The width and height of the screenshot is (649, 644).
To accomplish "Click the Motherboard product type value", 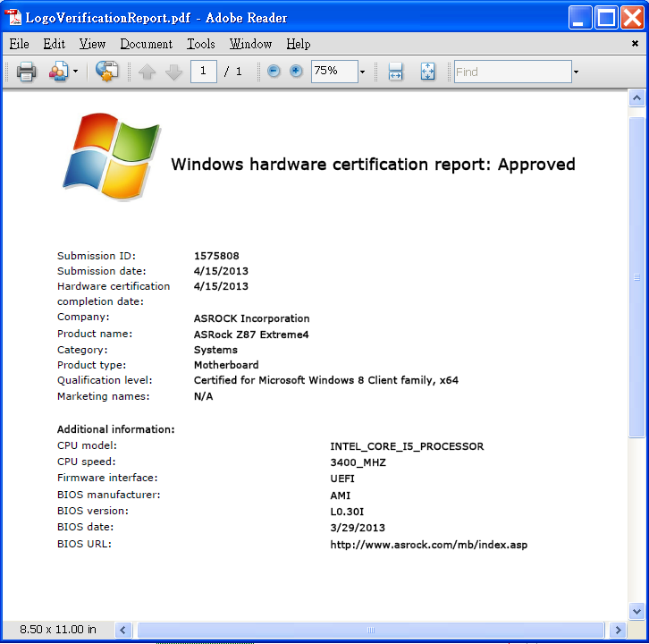I will pos(226,365).
